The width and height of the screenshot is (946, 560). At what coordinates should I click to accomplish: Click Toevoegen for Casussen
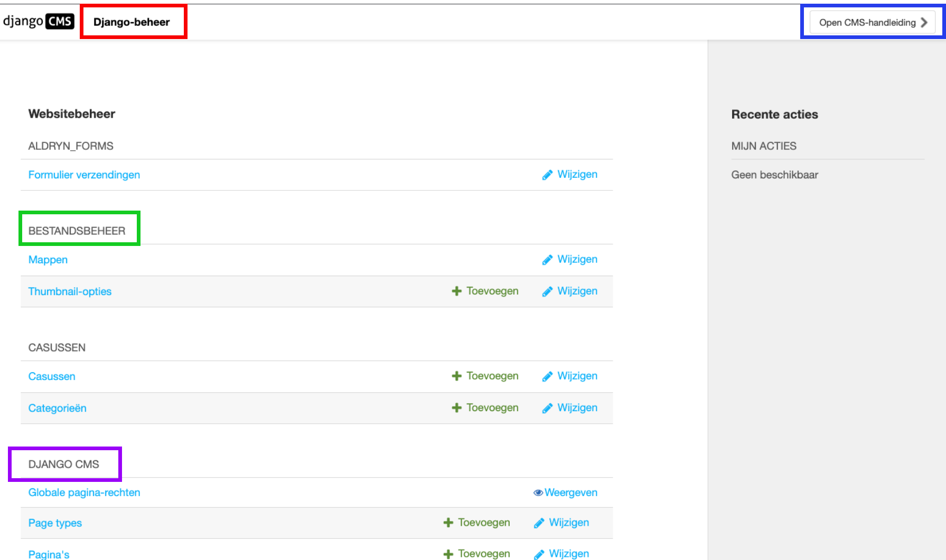tap(485, 376)
